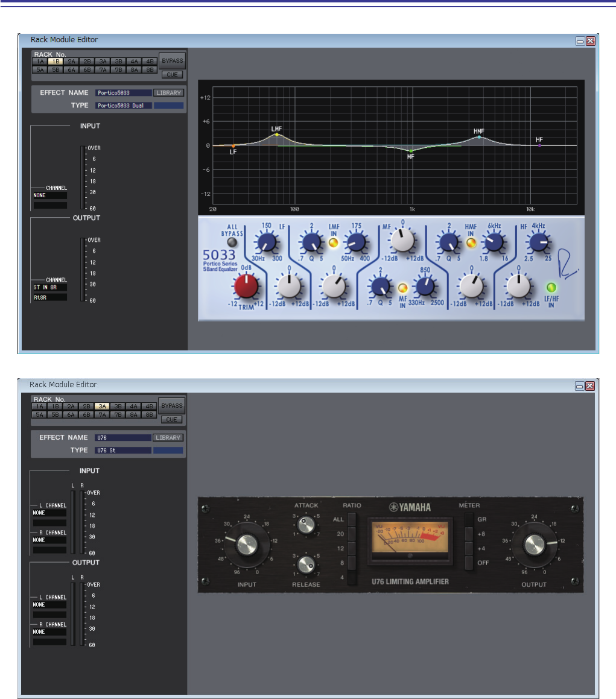
Task: Click the LF frequency knob (30Hz-300)
Action: click(267, 243)
